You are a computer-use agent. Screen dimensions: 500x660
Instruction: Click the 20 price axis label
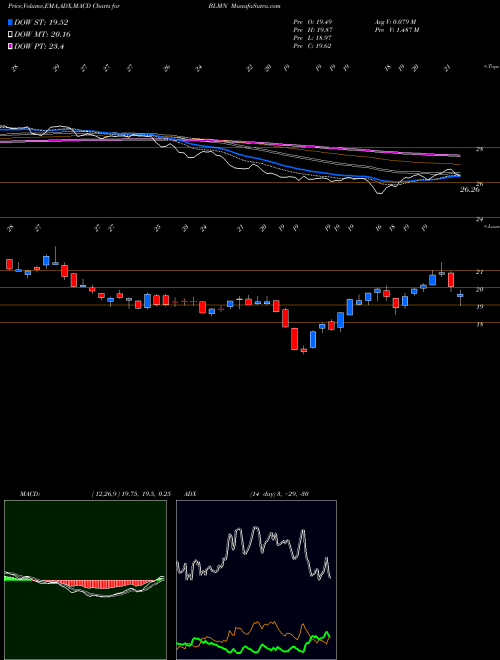point(479,290)
